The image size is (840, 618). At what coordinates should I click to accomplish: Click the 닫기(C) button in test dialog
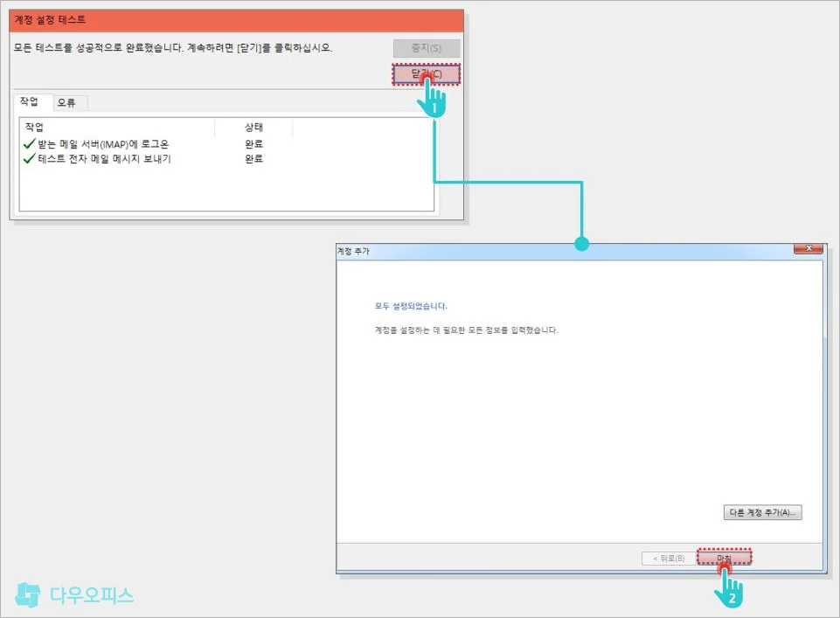coord(426,74)
